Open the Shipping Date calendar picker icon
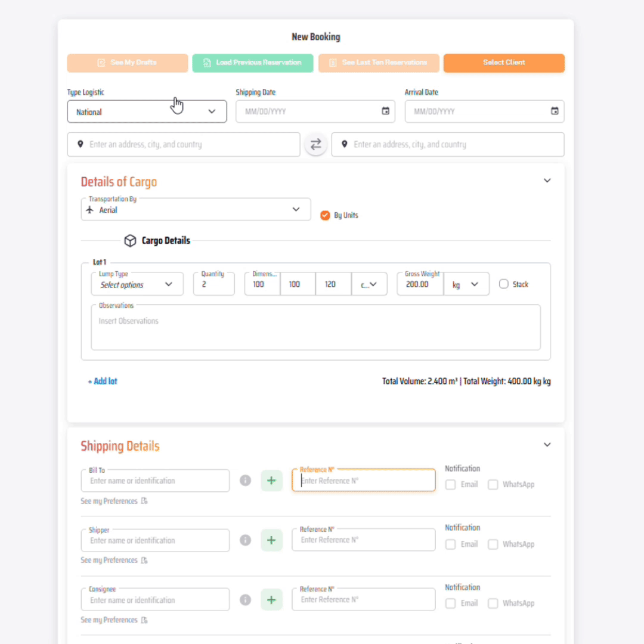 click(385, 111)
